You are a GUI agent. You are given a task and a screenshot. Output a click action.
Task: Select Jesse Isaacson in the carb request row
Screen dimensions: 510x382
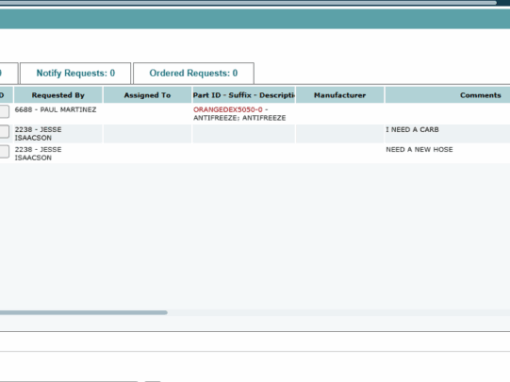[x=38, y=134]
